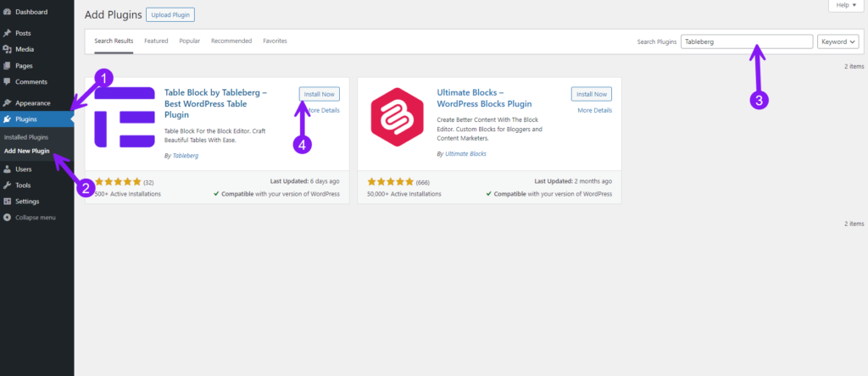Click the Pages icon in sidebar
Image resolution: width=868 pixels, height=376 pixels.
point(7,65)
